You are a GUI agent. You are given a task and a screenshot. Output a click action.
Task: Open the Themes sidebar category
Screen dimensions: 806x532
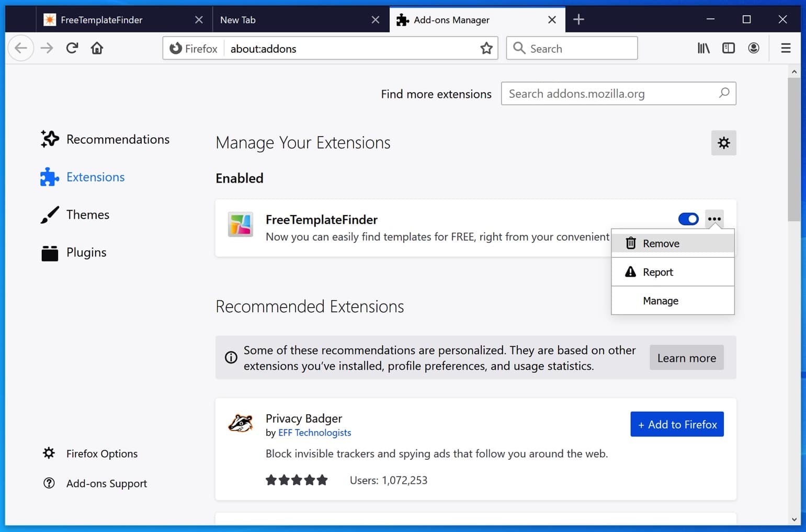coord(75,214)
